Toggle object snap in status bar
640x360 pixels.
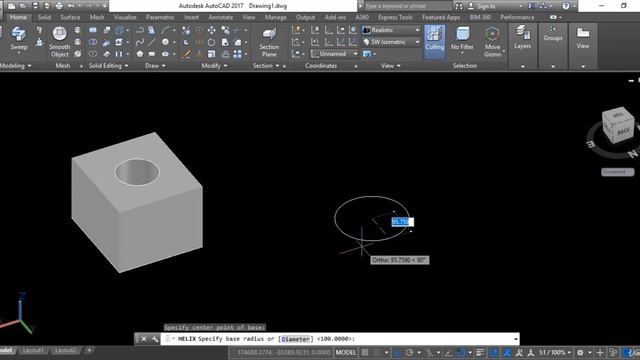click(461, 352)
